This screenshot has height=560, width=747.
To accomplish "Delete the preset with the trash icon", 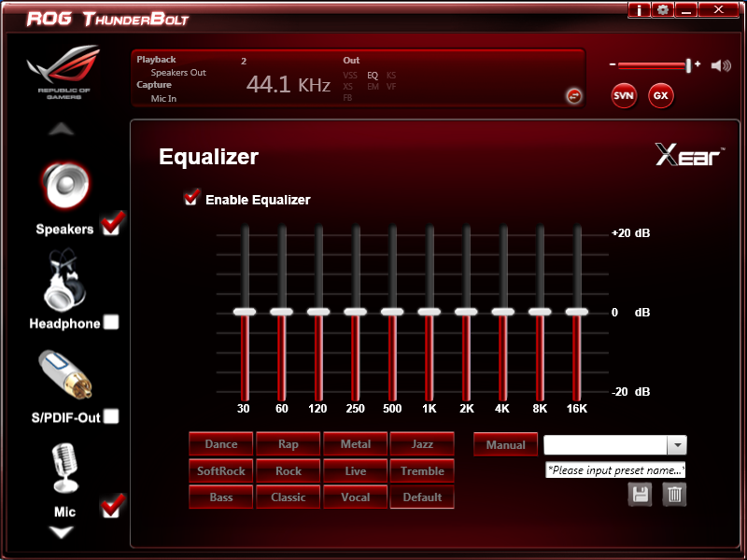I will coord(674,495).
